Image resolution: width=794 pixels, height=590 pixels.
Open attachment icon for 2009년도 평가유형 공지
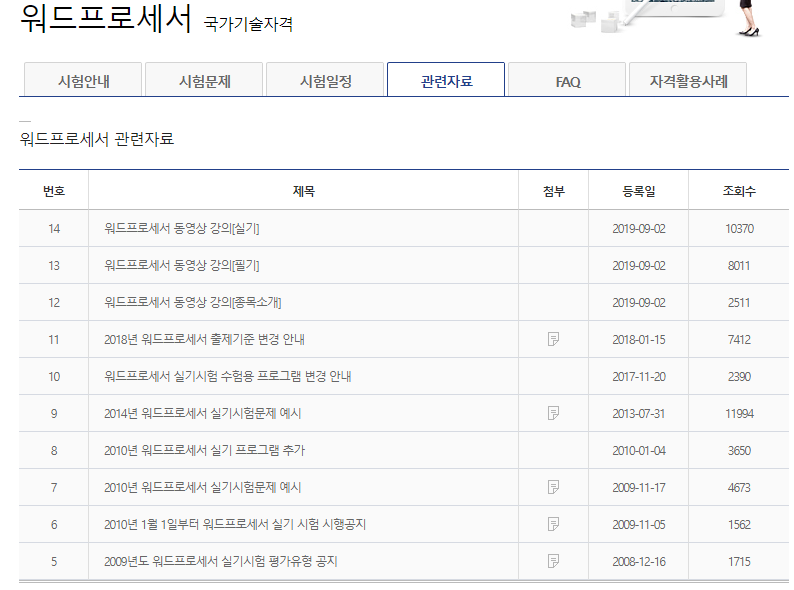coord(553,561)
